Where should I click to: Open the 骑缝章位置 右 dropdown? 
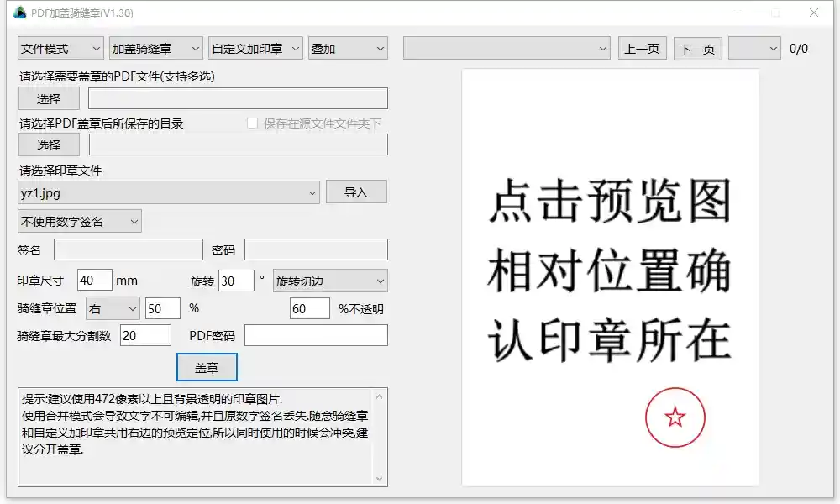[x=113, y=308]
